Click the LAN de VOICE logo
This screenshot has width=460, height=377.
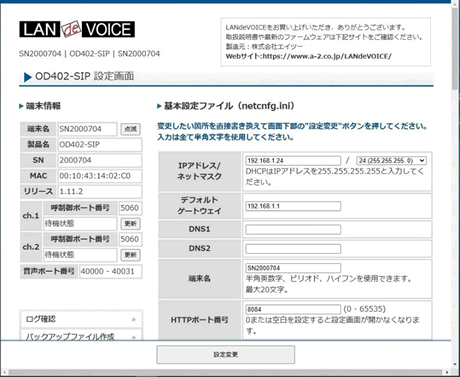(x=77, y=29)
